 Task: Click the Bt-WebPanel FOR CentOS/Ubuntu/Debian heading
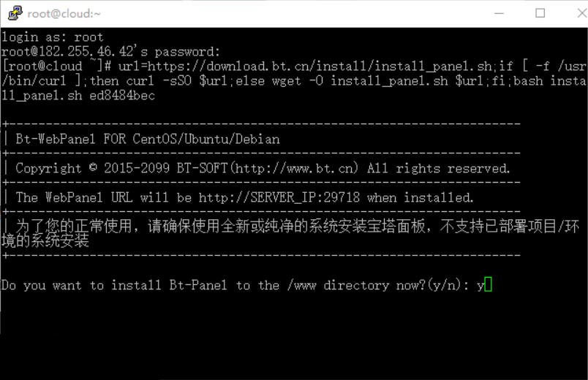148,139
